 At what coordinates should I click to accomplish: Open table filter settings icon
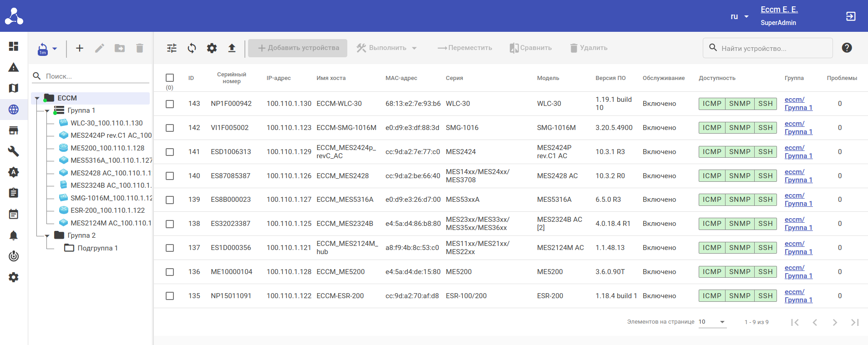click(172, 48)
